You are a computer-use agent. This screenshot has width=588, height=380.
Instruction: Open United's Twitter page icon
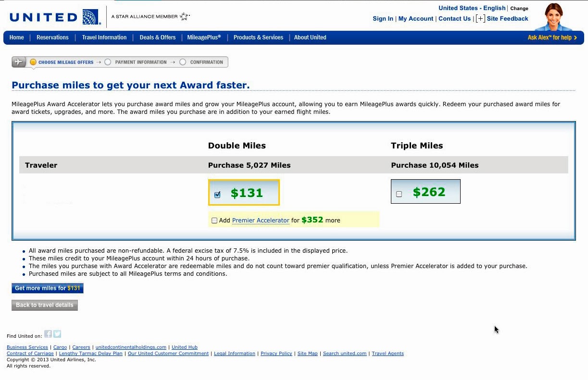57,334
